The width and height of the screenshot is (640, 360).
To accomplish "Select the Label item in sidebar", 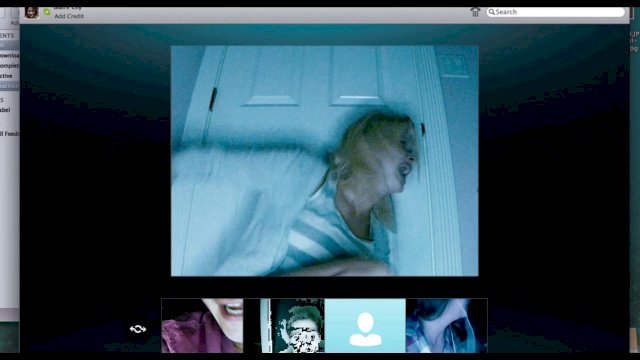I will 5,110.
